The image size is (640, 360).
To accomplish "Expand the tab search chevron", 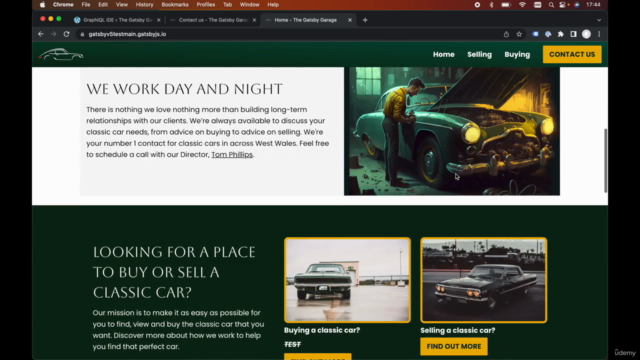I will (599, 20).
